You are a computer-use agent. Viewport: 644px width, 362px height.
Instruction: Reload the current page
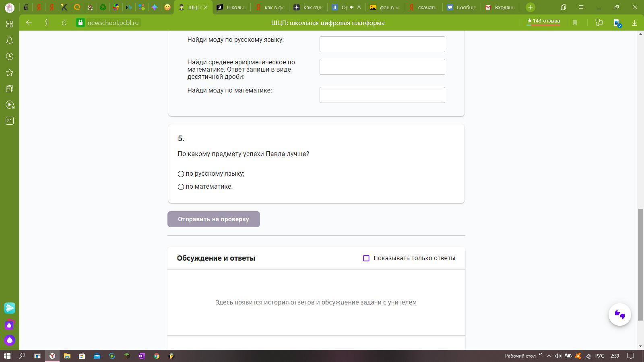(64, 23)
